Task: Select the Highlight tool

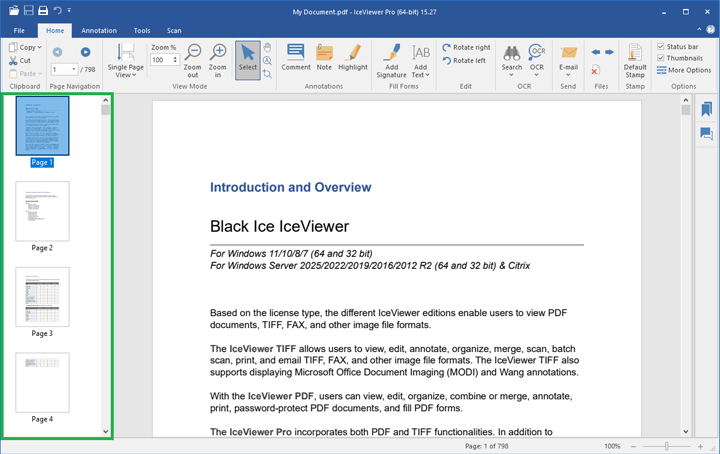Action: pos(353,57)
